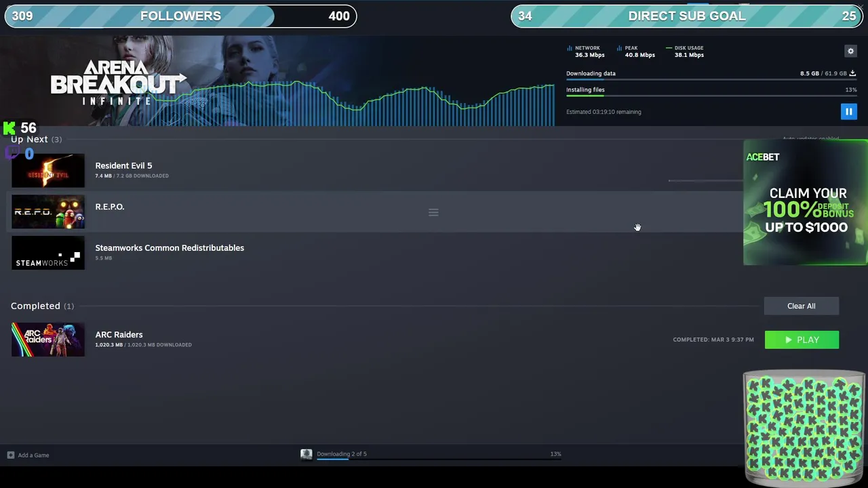Screen dimensions: 868x488
Task: Click the download icon next to 61.9 GB
Action: 852,73
